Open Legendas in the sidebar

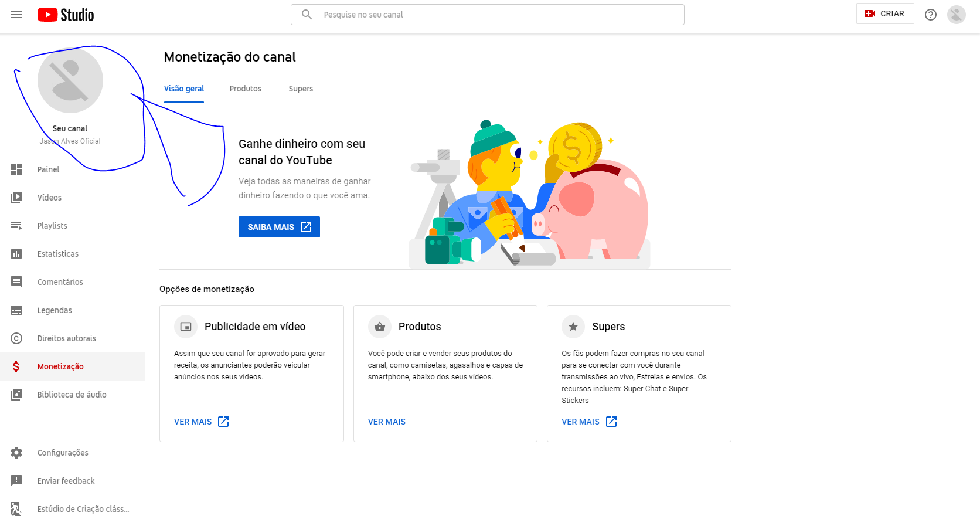tap(73, 310)
